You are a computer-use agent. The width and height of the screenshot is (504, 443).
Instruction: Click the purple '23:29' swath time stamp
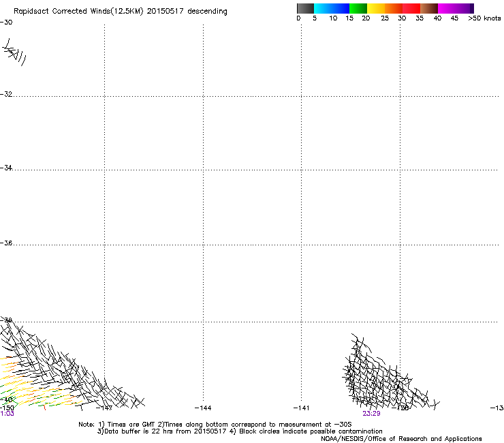[x=371, y=414]
